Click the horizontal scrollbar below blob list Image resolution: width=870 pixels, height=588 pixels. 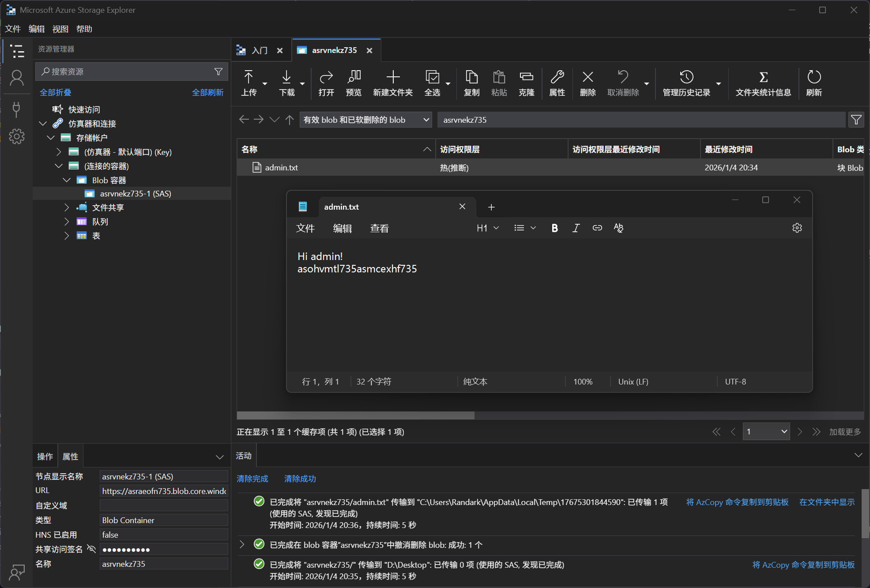point(355,415)
